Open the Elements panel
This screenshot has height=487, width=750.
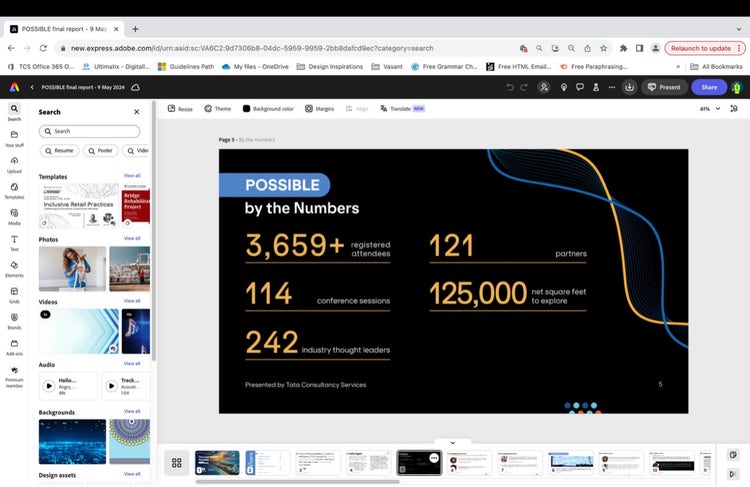(x=14, y=268)
